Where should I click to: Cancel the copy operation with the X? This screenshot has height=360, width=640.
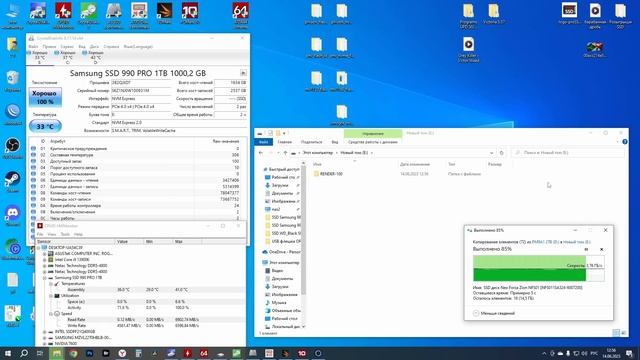[601, 249]
